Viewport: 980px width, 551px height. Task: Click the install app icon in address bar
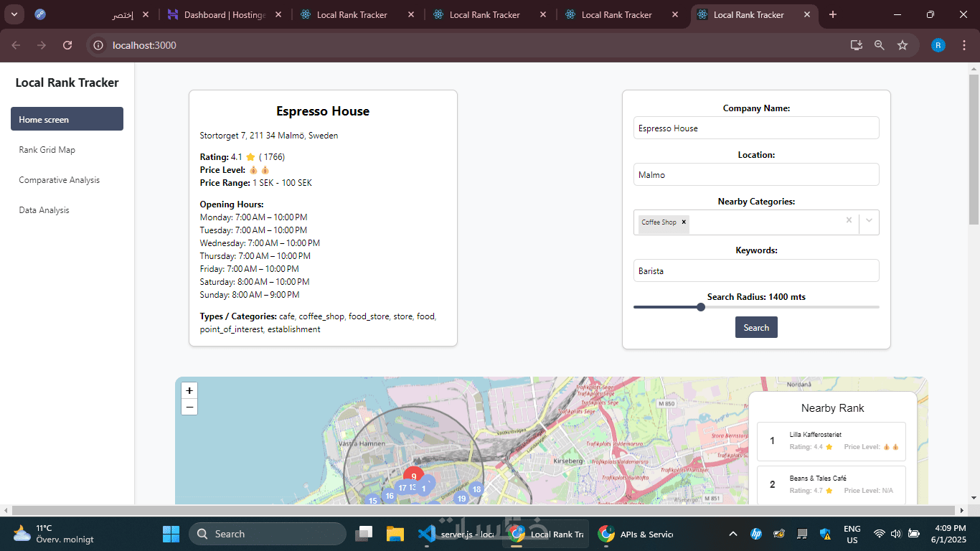point(856,45)
